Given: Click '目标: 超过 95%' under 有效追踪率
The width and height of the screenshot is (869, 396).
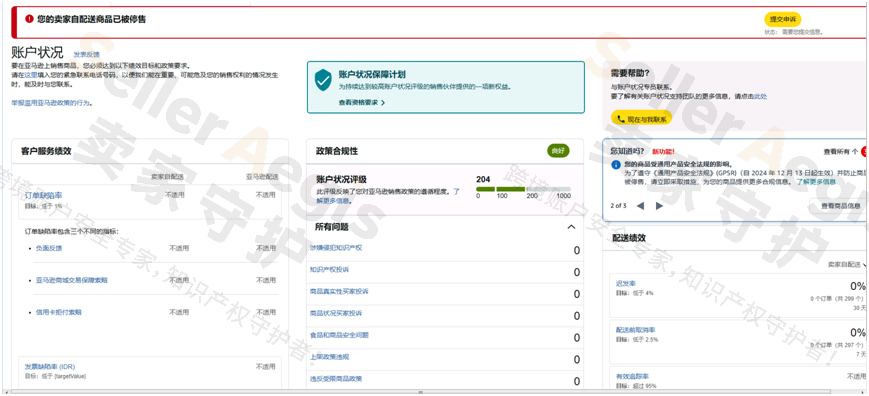Looking at the screenshot, I should click(636, 386).
